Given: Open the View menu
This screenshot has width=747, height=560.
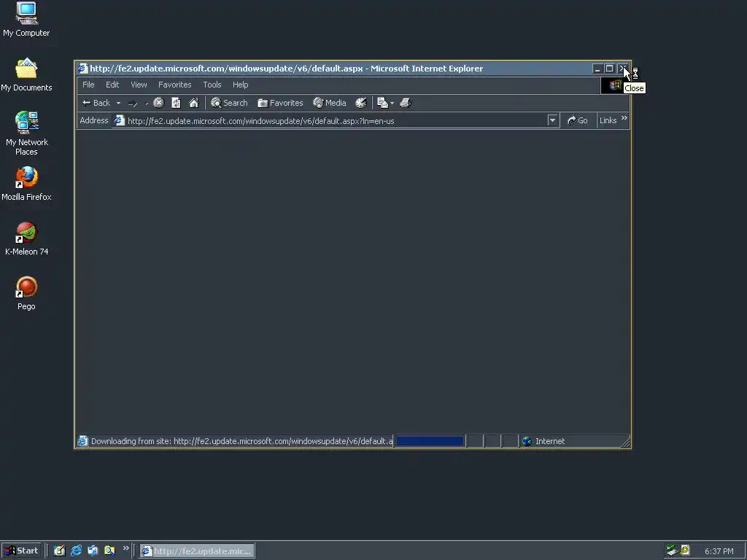Looking at the screenshot, I should coord(139,85).
